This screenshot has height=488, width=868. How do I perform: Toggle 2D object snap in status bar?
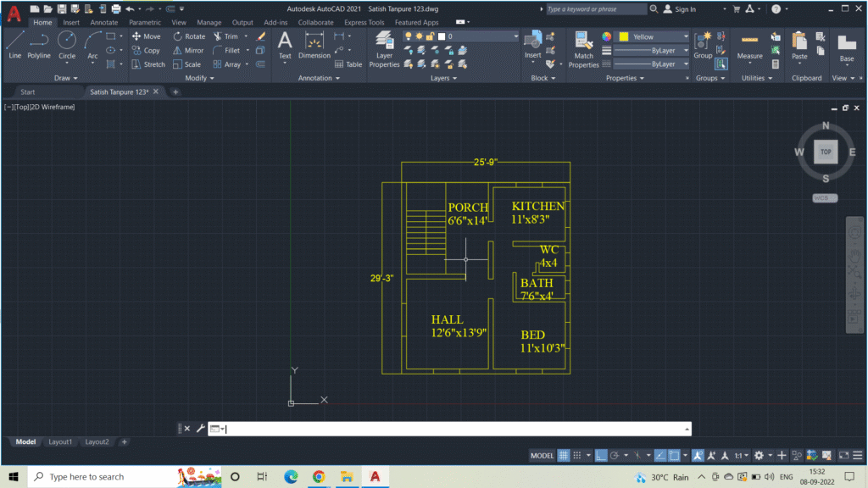[674, 455]
